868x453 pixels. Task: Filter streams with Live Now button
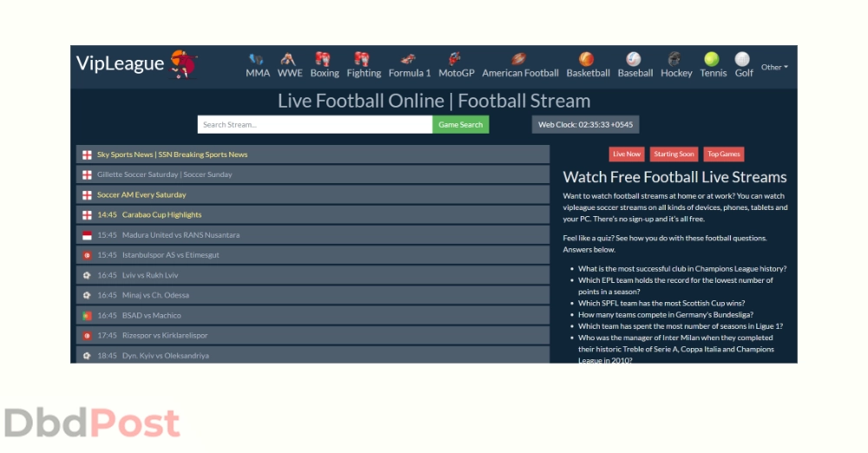pyautogui.click(x=626, y=154)
